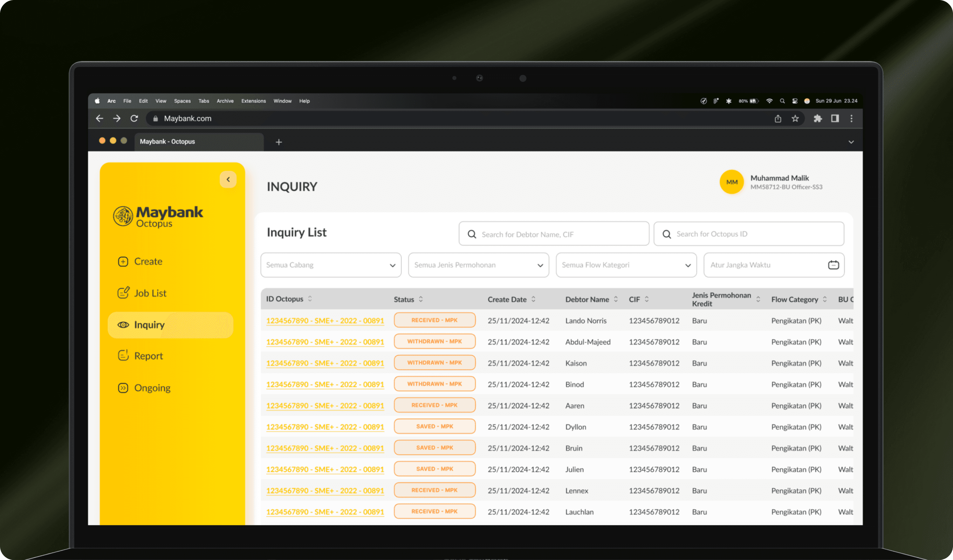
Task: Open the Ongoing section in sidebar
Action: tap(152, 388)
